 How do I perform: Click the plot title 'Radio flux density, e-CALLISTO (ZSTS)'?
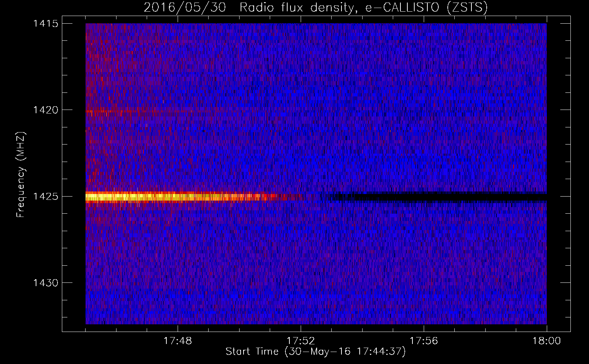pyautogui.click(x=363, y=8)
